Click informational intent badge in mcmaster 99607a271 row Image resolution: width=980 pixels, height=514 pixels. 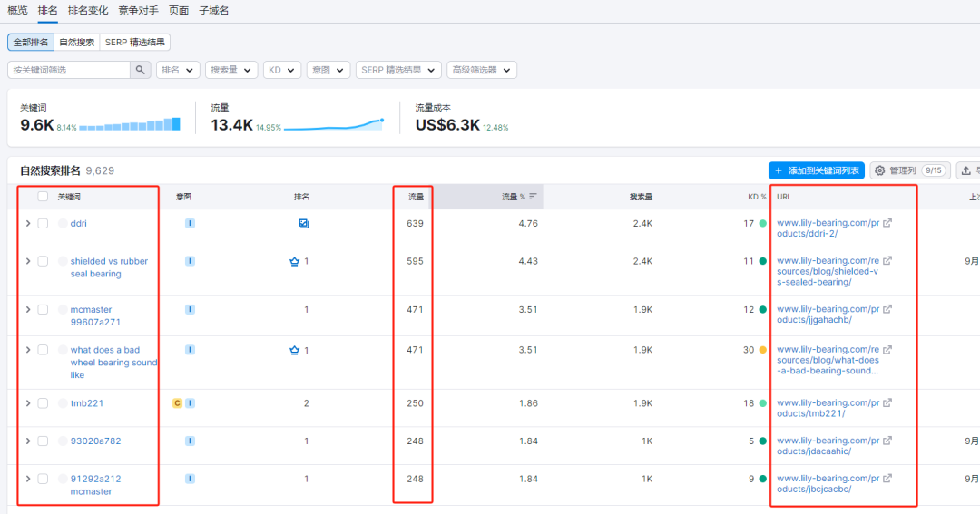tap(190, 309)
